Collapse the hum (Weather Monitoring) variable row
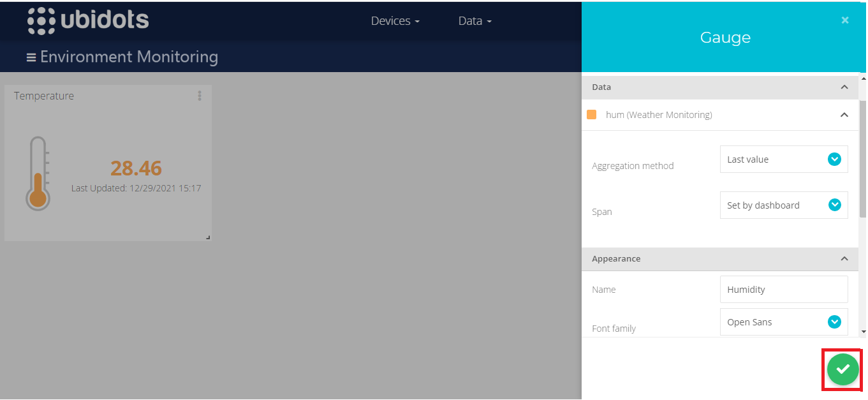This screenshot has height=400, width=868. [844, 115]
